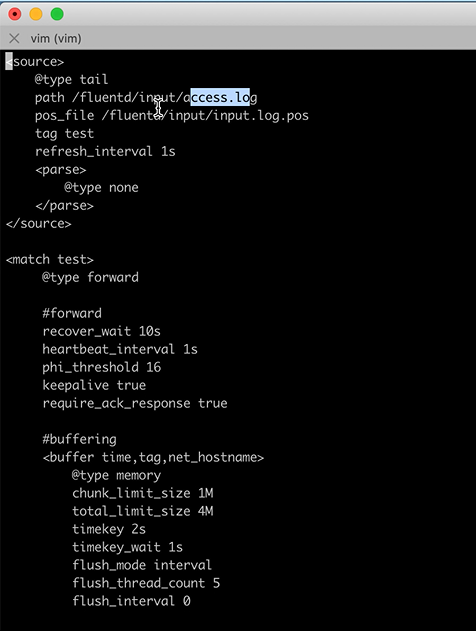Click the require_ack_response true line
Image resolution: width=476 pixels, height=632 pixels.
click(x=135, y=403)
